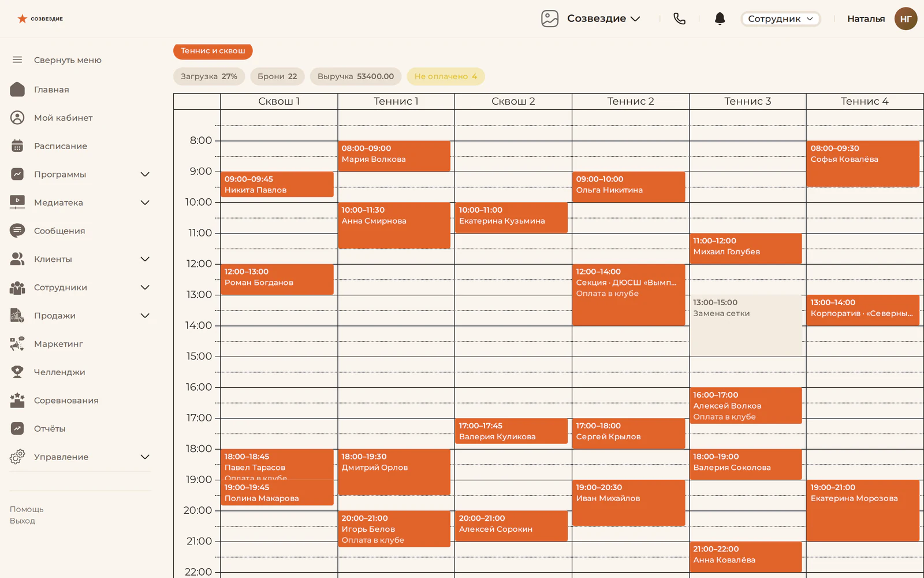Viewport: 924px width, 578px height.
Task: Open the Замена сетки 13:00–15:00 block
Action: tap(746, 325)
